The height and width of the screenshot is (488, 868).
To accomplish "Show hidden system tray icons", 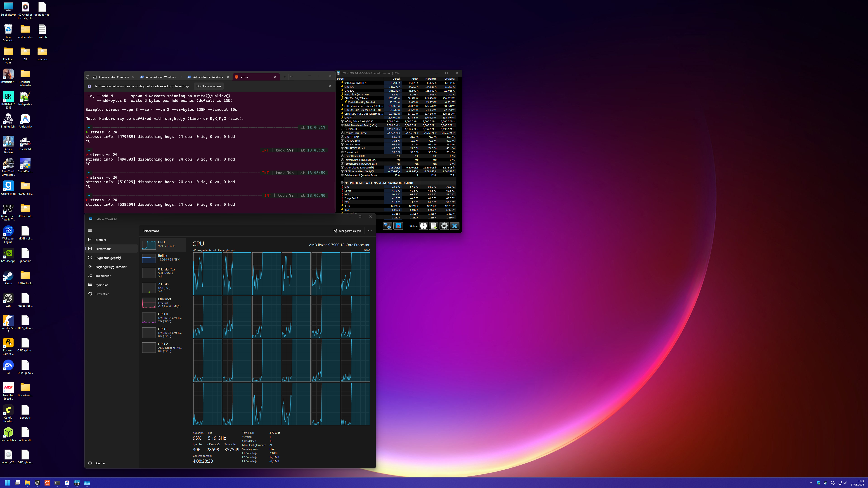I will [x=811, y=483].
